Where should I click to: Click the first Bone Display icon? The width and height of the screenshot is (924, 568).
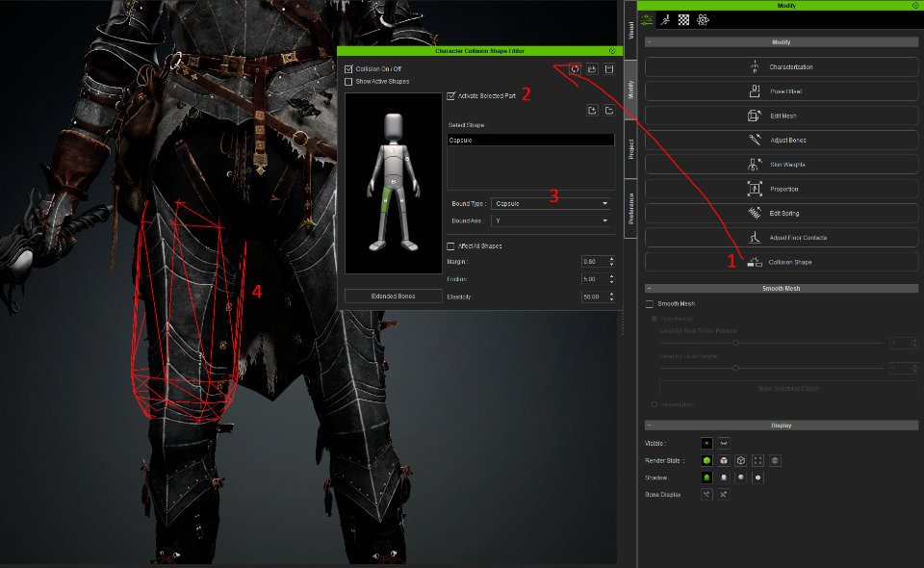706,494
